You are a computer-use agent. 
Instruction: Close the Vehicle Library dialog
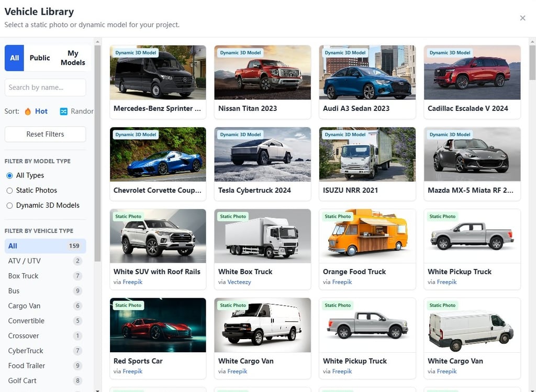pos(522,18)
